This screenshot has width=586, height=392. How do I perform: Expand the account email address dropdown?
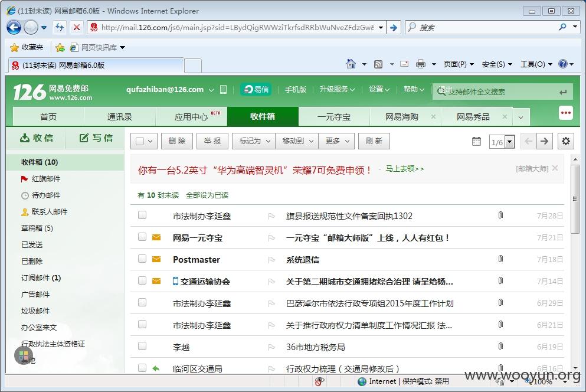coord(211,90)
